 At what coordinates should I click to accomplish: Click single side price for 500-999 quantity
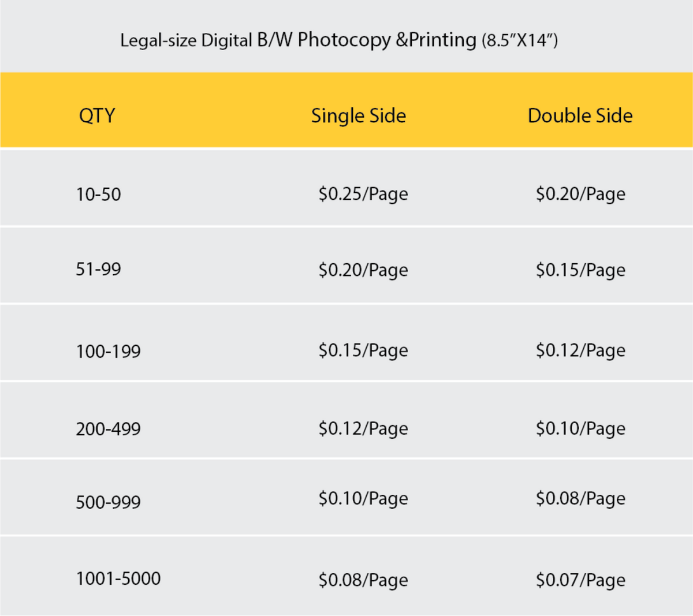[x=363, y=499]
